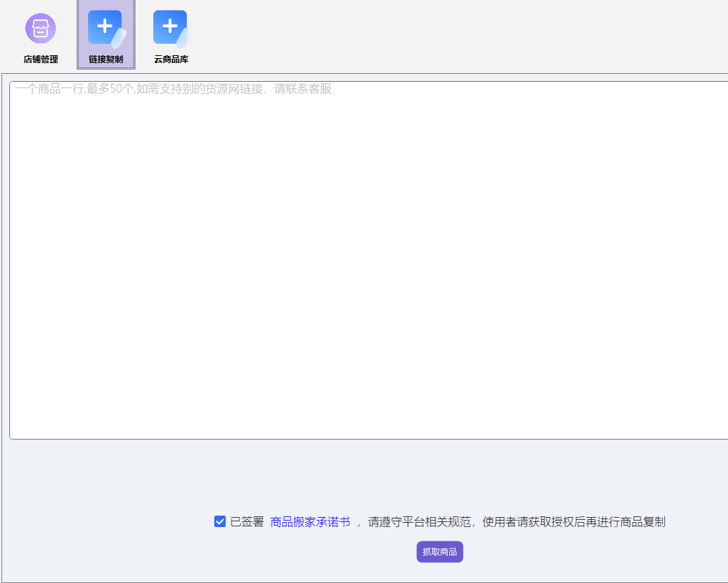Uncheck the 已签署 agreement checkbox
Screen dimensions: 728x583
coord(220,521)
